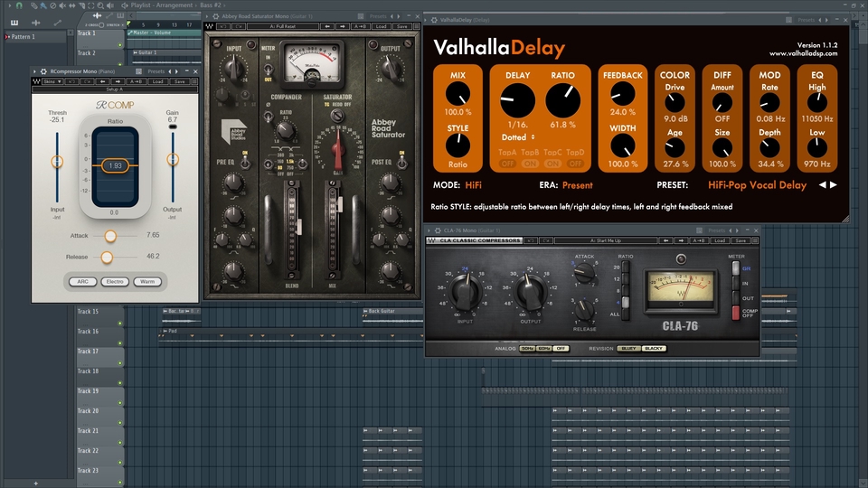Image resolution: width=868 pixels, height=488 pixels.
Task: Open the Skins dropdown in RCompressor toolbar
Action: (52, 81)
